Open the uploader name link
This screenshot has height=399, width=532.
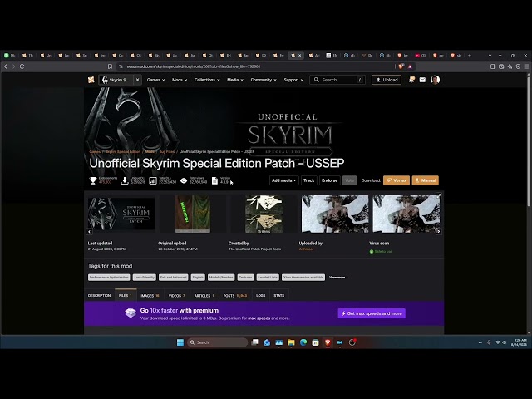307,249
